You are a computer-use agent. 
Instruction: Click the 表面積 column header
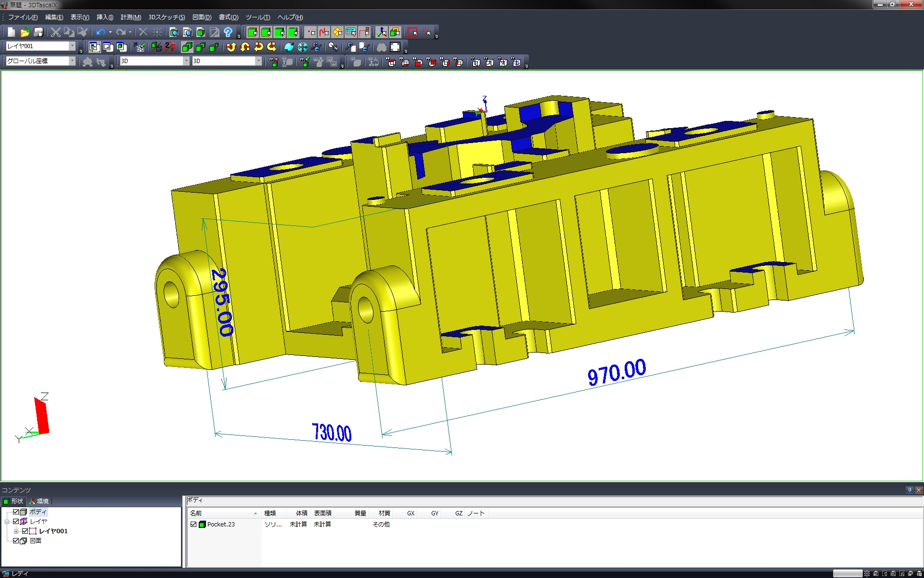[322, 513]
